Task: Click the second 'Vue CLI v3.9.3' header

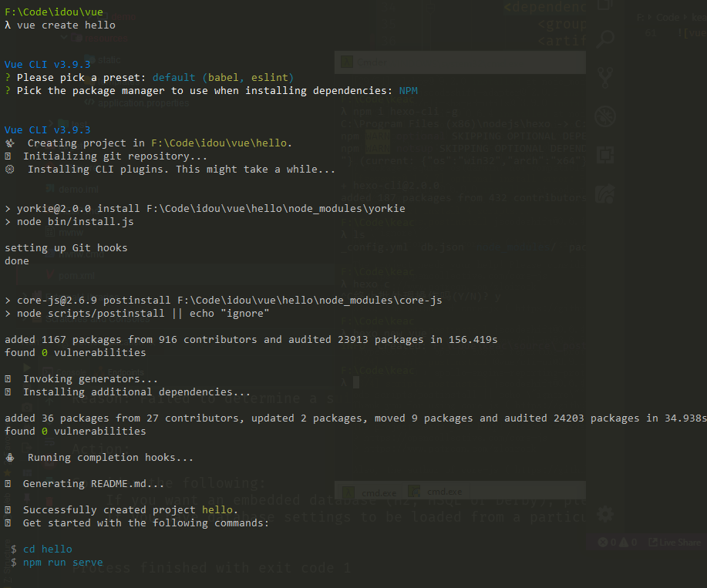Action: [x=47, y=129]
